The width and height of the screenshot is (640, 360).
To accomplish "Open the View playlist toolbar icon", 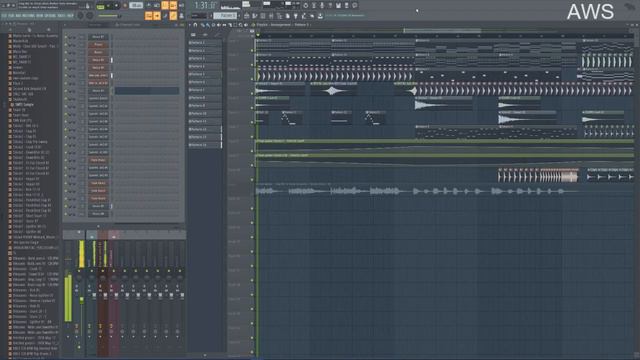I will pos(247,16).
